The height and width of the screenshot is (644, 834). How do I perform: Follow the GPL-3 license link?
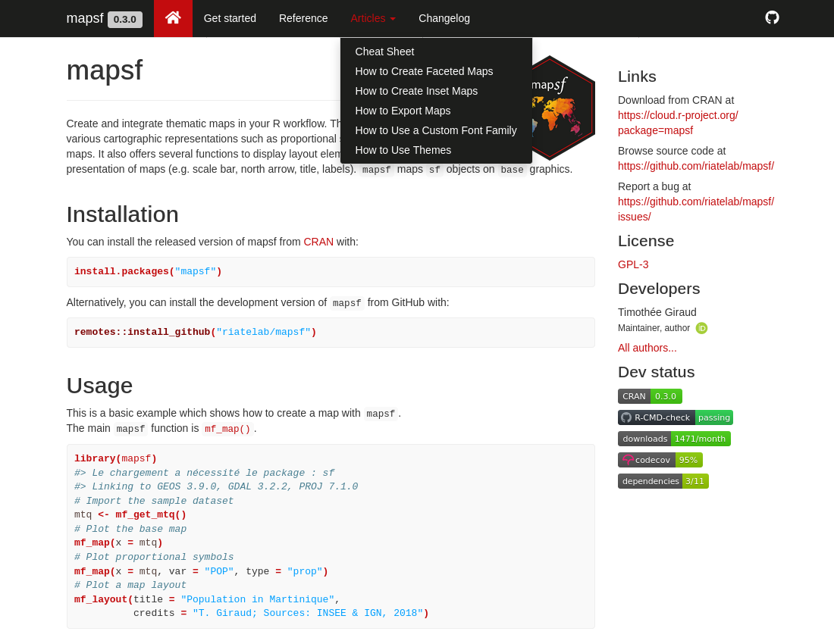(x=633, y=264)
